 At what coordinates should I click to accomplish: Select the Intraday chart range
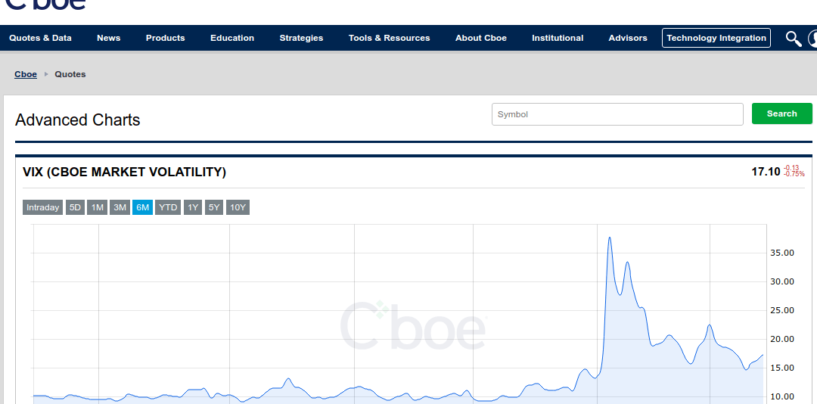click(43, 207)
